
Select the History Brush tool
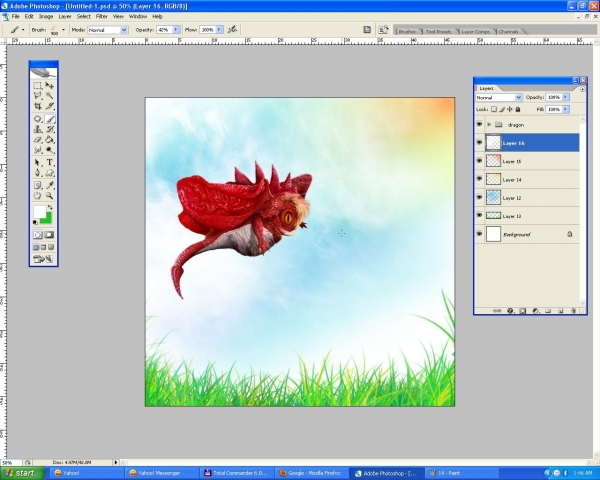[x=50, y=129]
